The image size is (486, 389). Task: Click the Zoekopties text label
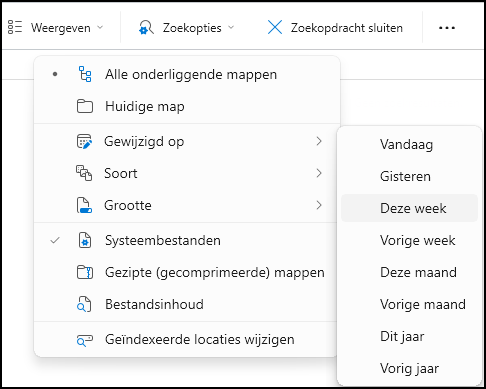192,28
